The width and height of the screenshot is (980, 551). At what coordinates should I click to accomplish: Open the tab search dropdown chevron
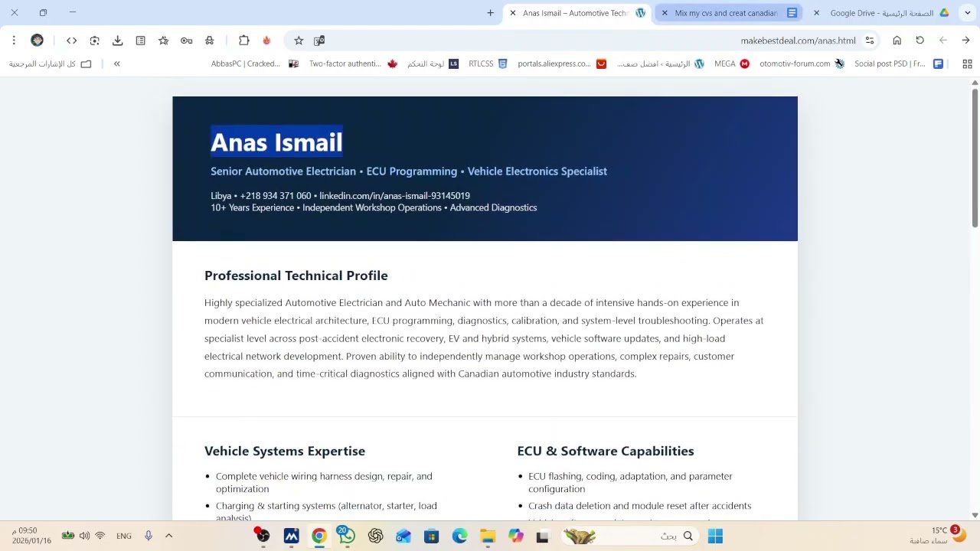(967, 13)
